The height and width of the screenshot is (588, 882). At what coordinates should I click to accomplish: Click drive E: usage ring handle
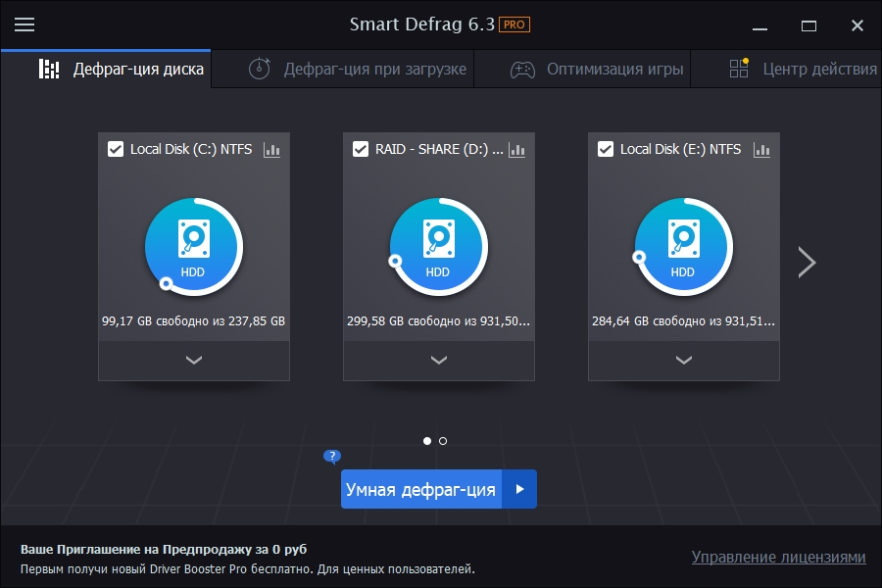pos(639,257)
